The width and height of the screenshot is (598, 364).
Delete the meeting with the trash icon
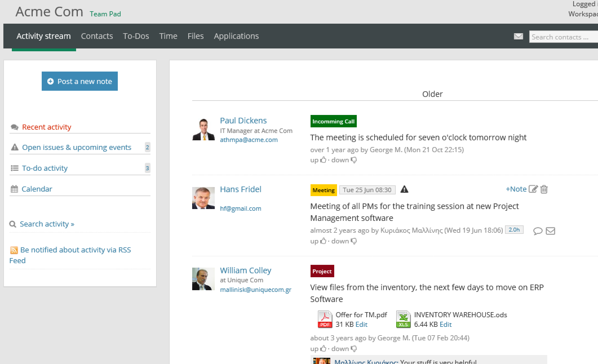point(544,189)
